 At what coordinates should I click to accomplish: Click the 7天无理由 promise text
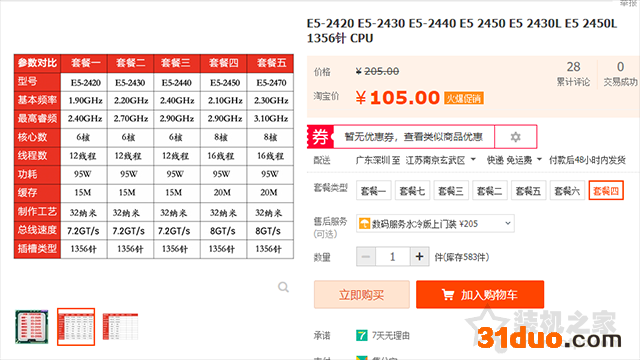(391, 336)
